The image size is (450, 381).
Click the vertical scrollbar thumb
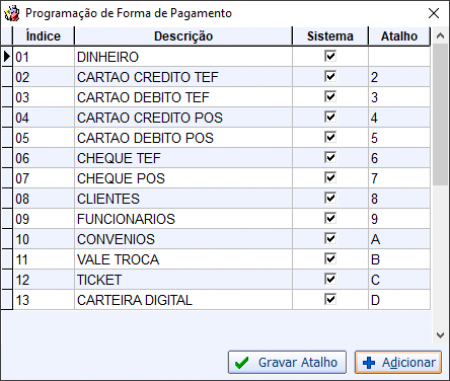click(x=440, y=114)
